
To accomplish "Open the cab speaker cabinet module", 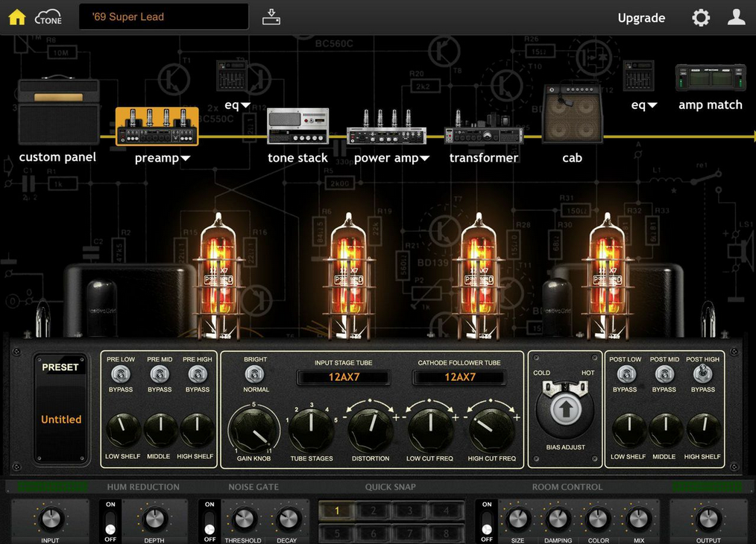I will coord(573,114).
